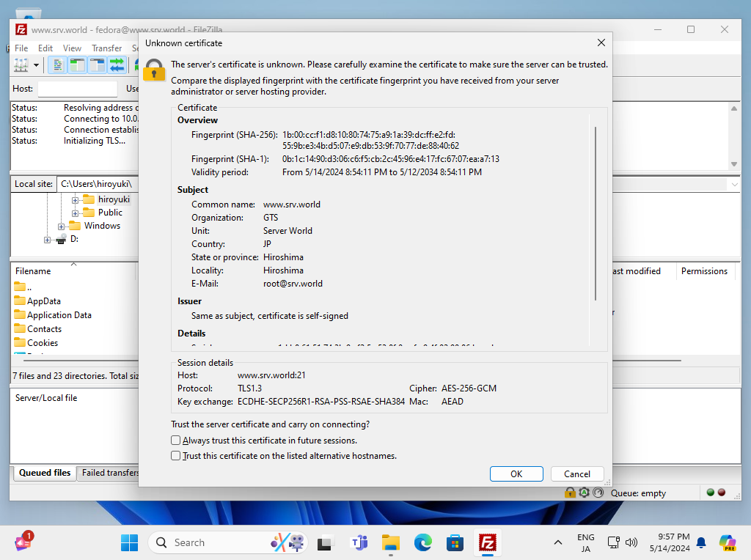The width and height of the screenshot is (751, 560).
Task: Expand the Public folder tree node
Action: 76,213
